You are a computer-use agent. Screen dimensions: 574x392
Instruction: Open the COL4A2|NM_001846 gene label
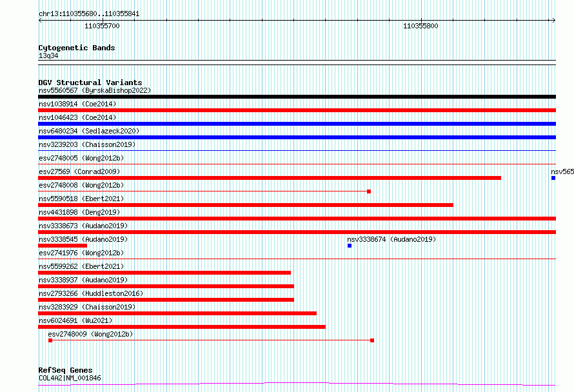pyautogui.click(x=70, y=378)
